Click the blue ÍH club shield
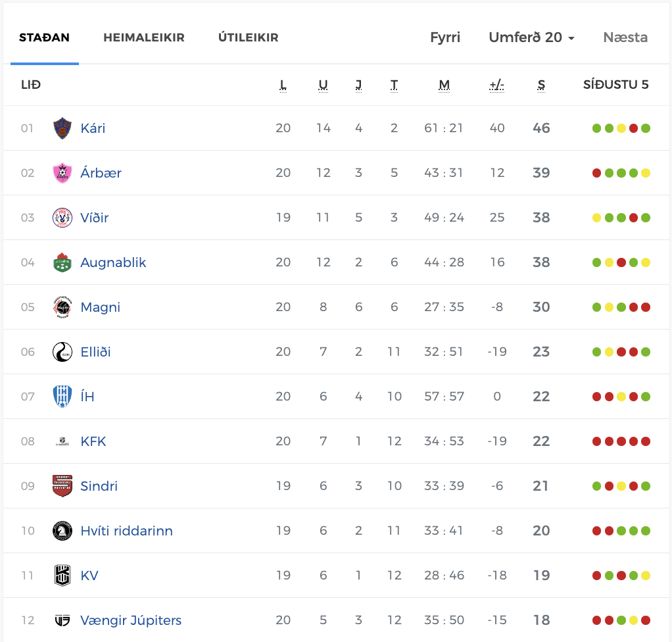This screenshot has height=642, width=672. 62,397
